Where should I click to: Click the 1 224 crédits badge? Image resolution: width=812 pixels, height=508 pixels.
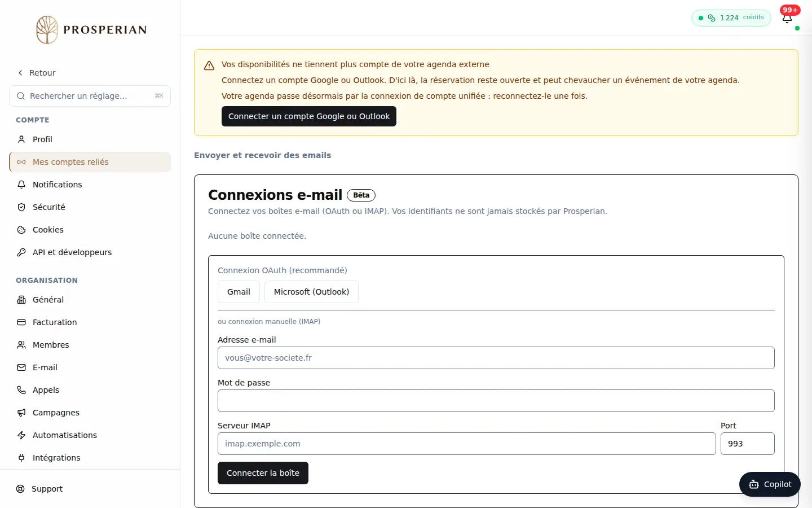click(731, 17)
